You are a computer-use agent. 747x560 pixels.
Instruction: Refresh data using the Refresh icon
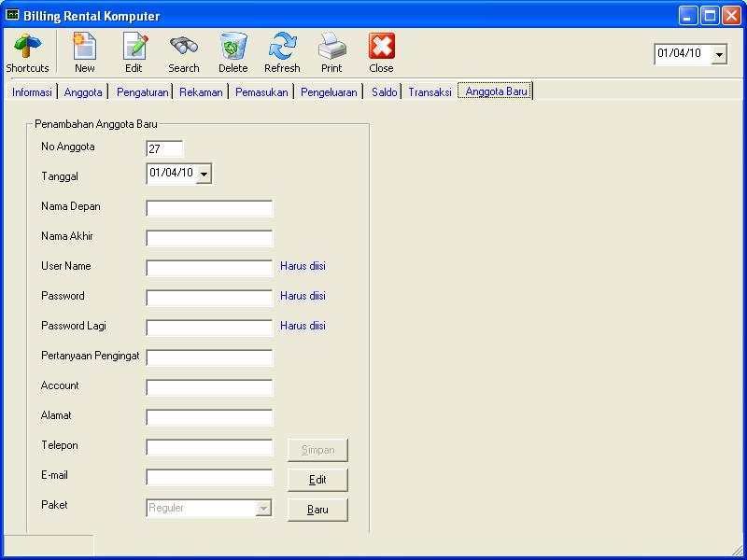[x=282, y=47]
